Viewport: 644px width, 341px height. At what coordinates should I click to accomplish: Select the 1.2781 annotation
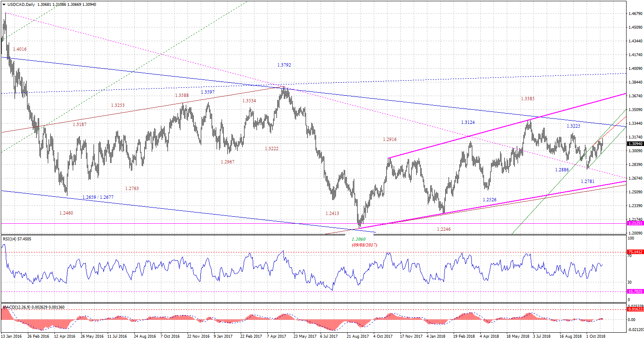point(587,182)
